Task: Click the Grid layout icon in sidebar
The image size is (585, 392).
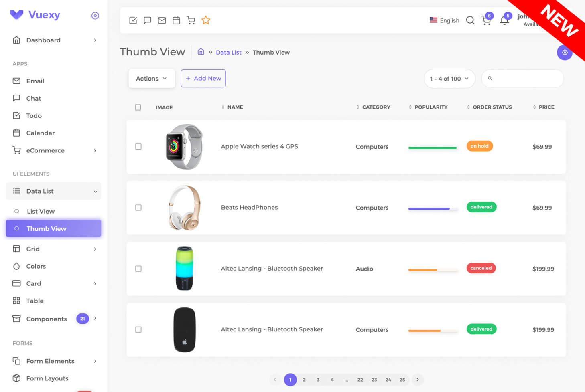Action: (16, 249)
